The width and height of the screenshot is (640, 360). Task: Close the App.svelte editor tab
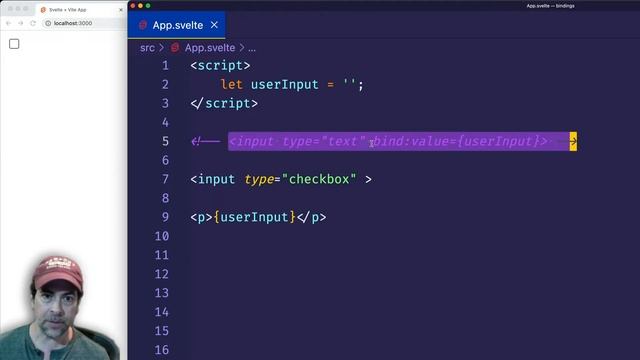point(214,25)
